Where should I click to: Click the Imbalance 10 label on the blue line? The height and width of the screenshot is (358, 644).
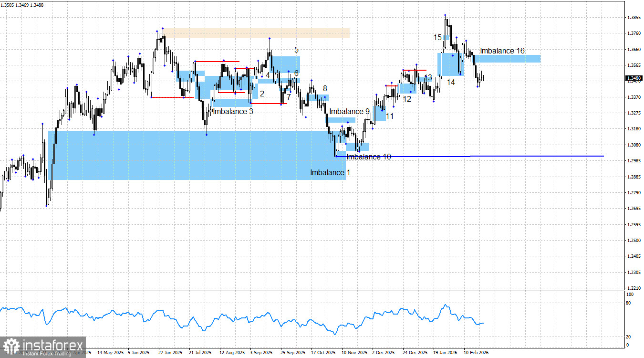click(368, 157)
